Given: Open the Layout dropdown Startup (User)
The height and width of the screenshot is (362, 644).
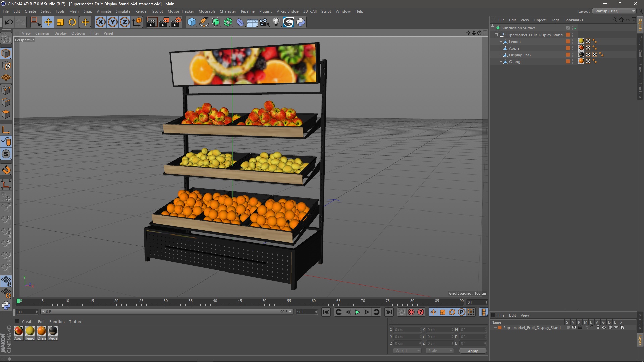Looking at the screenshot, I should pos(614,11).
